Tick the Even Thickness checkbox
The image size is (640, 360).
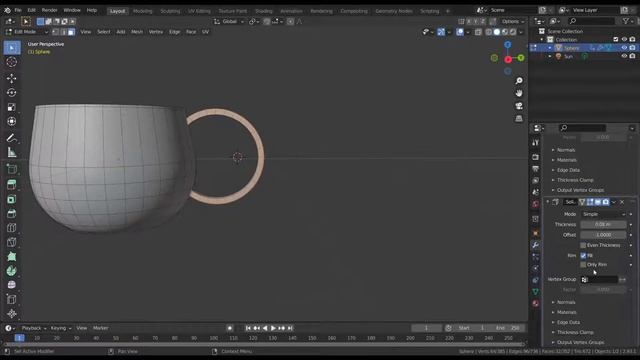583,245
